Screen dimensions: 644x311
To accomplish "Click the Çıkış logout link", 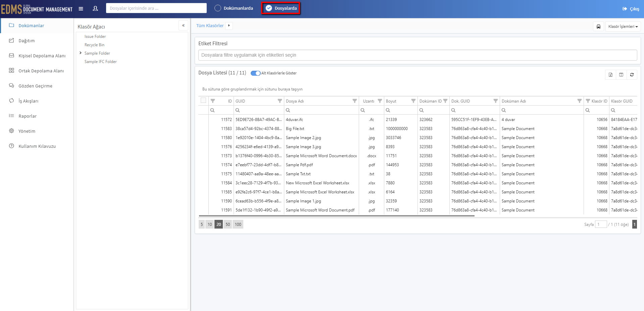I will pyautogui.click(x=631, y=9).
